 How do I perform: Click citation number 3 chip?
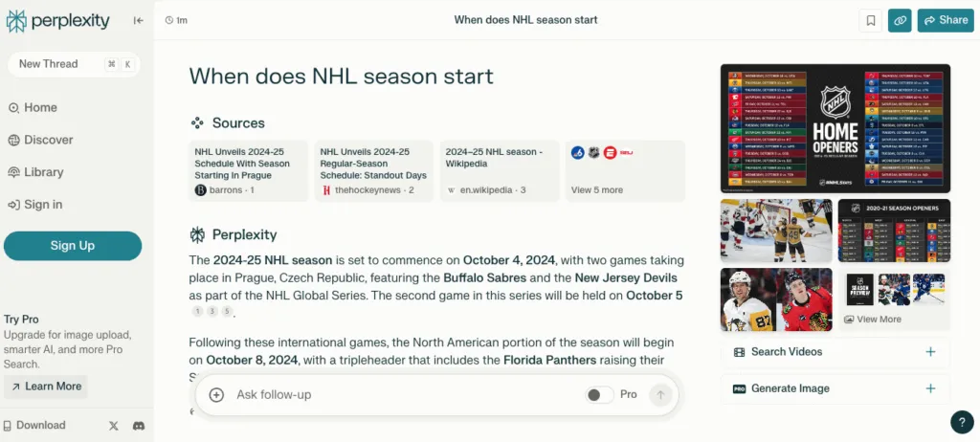[212, 311]
